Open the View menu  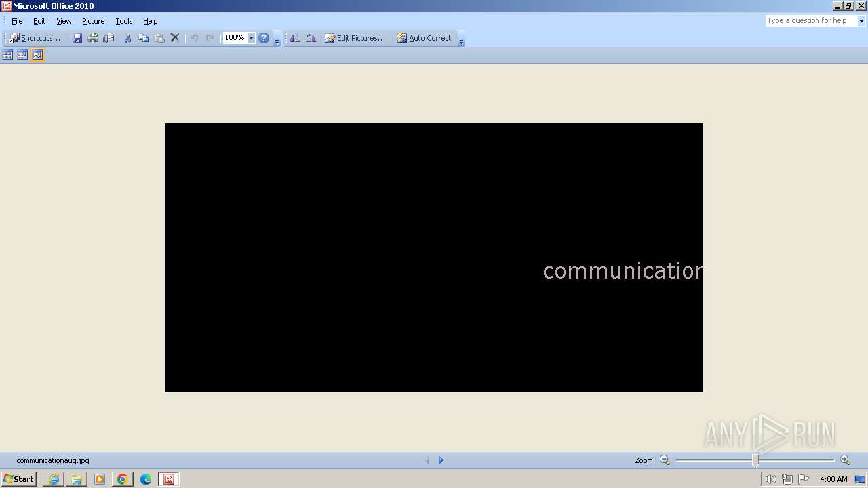coord(64,21)
